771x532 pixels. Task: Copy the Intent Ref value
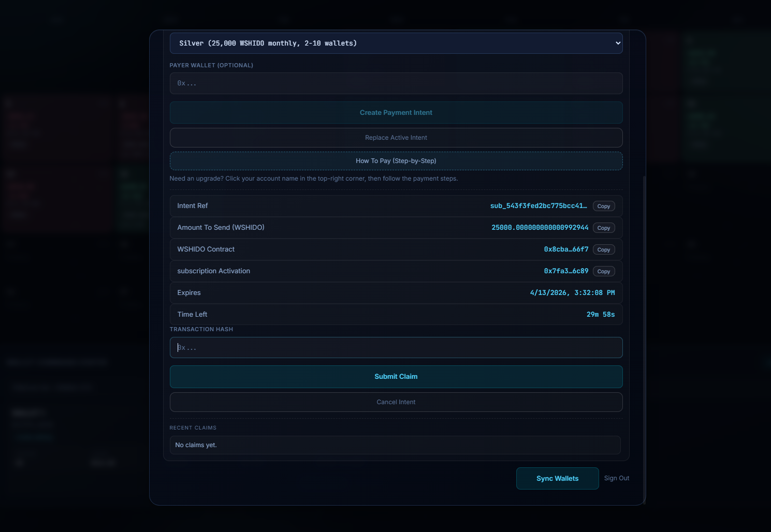point(603,206)
